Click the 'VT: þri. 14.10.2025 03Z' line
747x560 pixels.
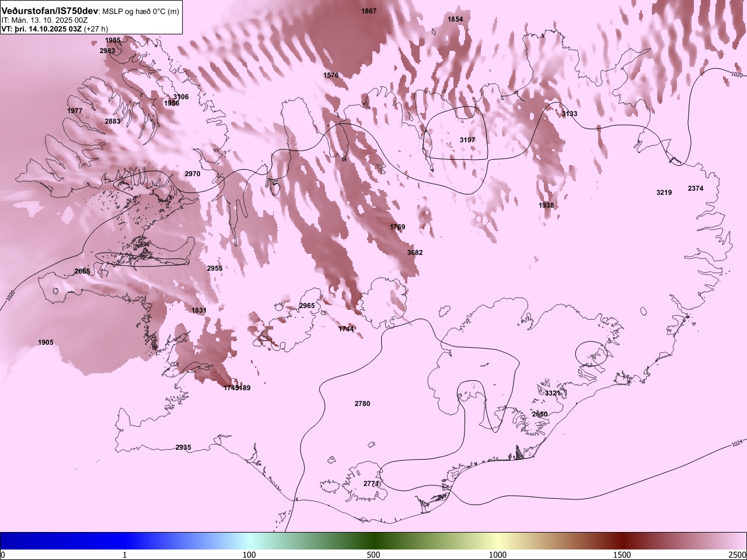41,29
